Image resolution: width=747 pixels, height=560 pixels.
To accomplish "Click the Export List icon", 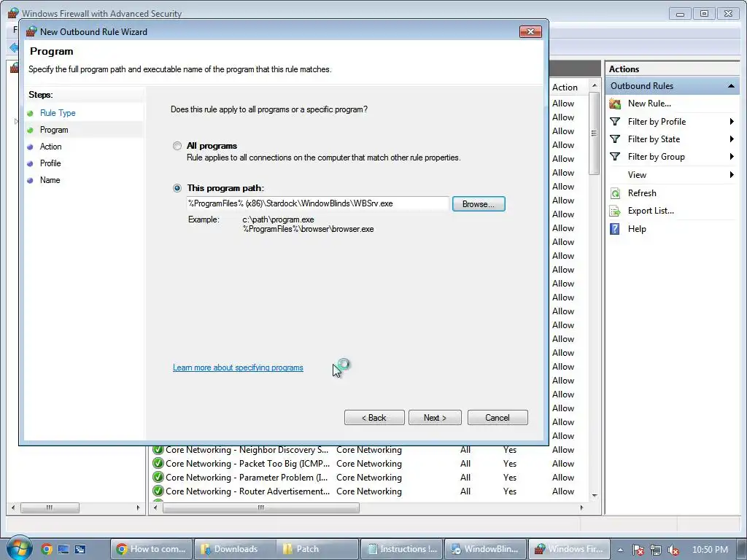I will pos(615,211).
